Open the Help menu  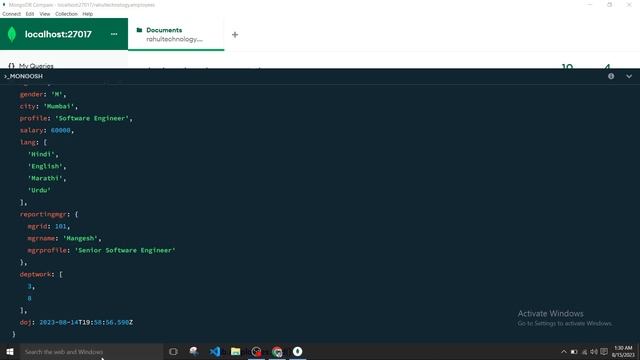[87, 14]
